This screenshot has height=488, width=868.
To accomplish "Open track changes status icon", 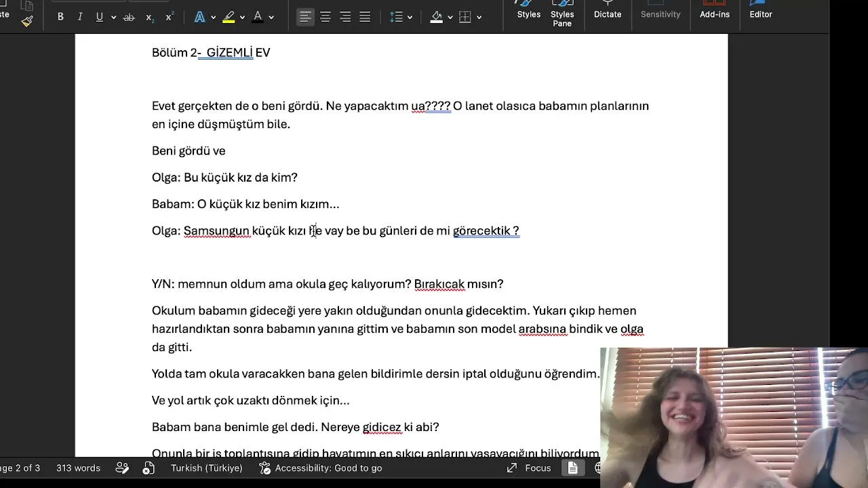I will pyautogui.click(x=122, y=468).
